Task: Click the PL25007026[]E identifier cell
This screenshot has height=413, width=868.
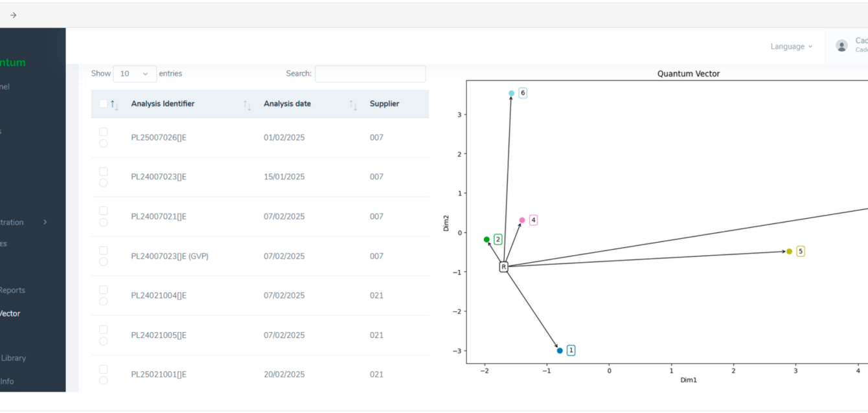Action: (x=159, y=137)
